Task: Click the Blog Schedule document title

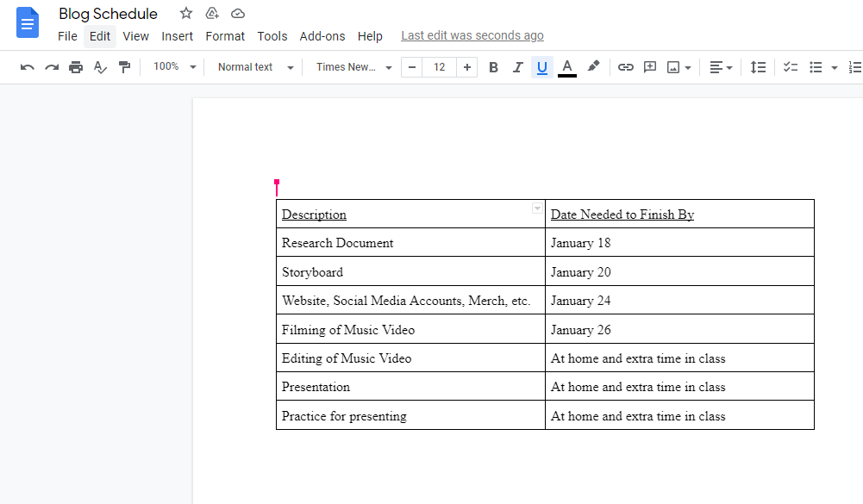Action: [109, 14]
